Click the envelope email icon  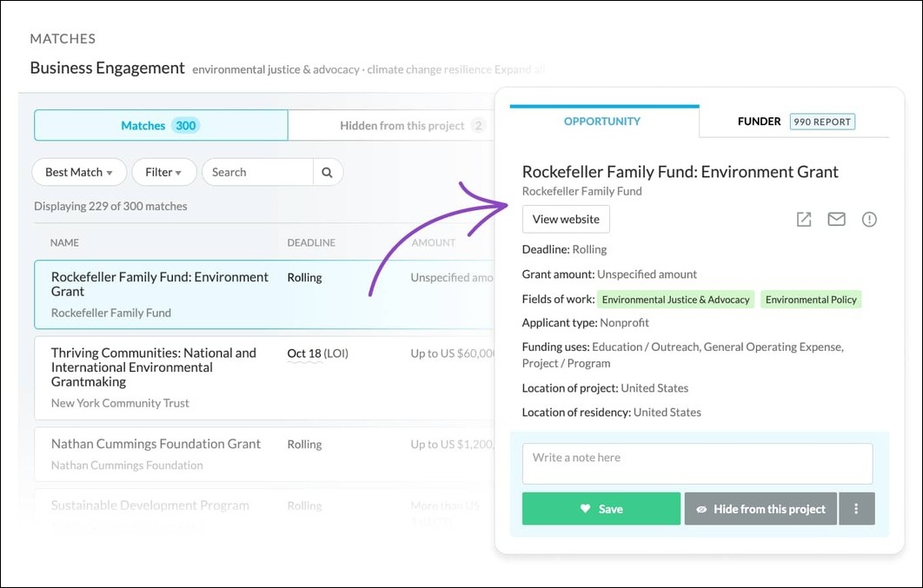(836, 220)
